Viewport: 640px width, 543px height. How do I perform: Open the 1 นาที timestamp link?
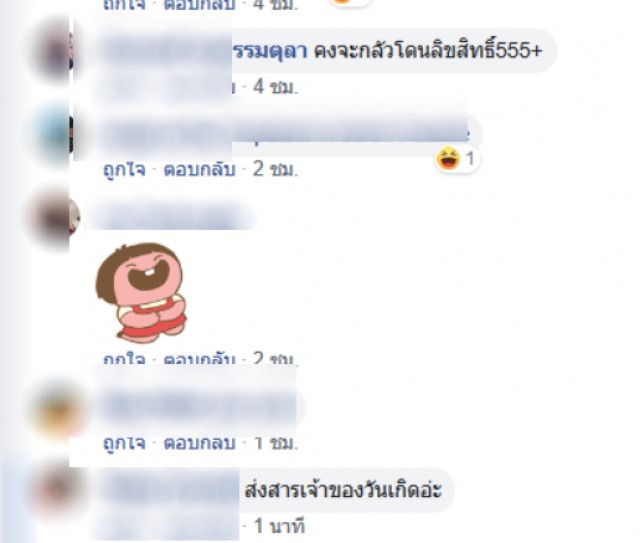coord(279,526)
